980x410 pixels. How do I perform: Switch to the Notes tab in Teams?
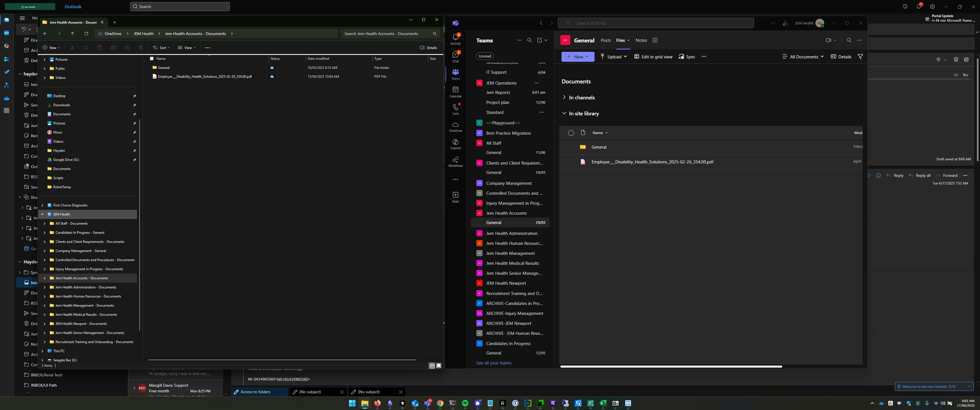click(x=641, y=40)
